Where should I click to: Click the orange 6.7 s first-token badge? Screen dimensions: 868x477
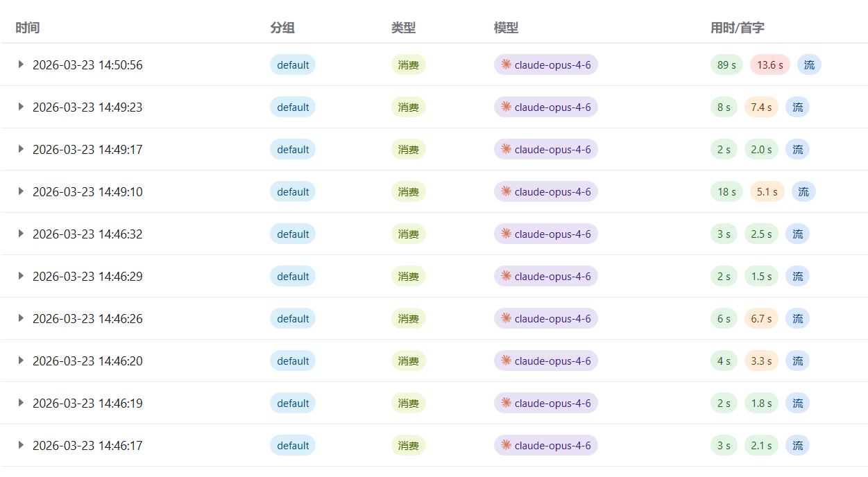click(761, 318)
